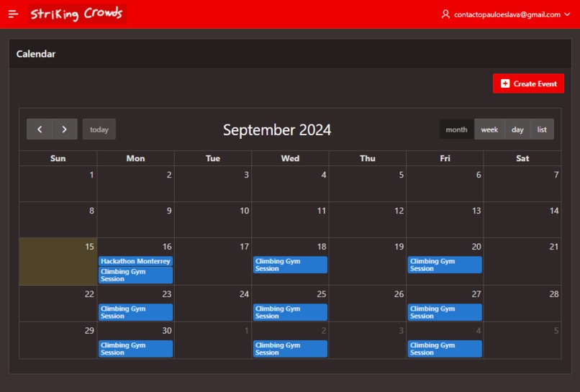580x392 pixels.
Task: Click the date number 28
Action: tap(554, 294)
